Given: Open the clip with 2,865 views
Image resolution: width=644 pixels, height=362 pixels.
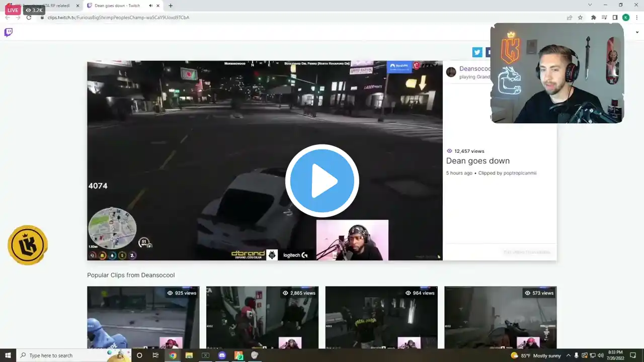Looking at the screenshot, I should (x=262, y=317).
